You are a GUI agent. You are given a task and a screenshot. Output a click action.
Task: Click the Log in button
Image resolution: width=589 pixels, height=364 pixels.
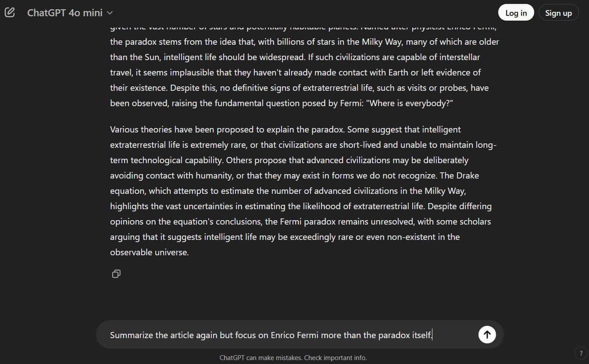516,13
